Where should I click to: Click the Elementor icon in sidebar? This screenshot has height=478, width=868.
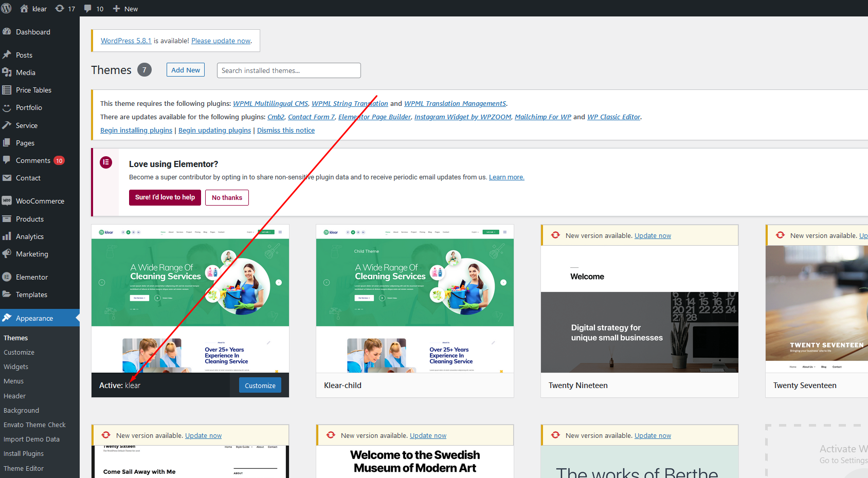coord(7,277)
